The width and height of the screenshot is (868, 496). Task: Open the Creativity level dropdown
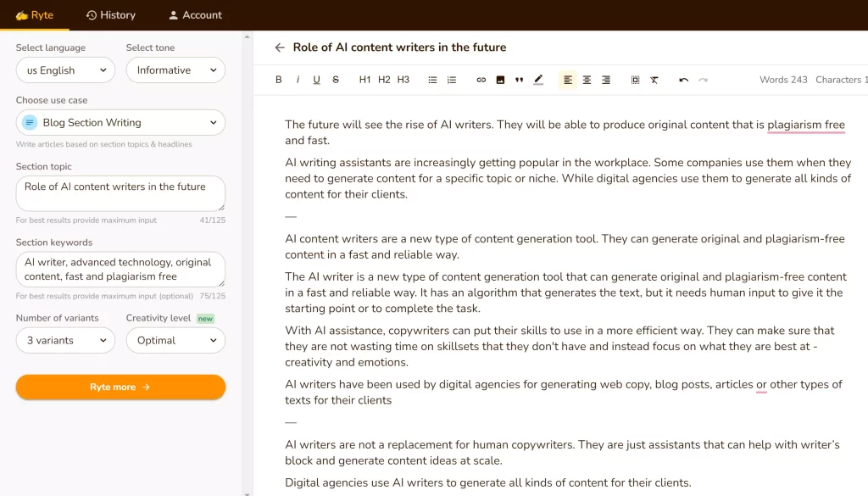coord(175,341)
